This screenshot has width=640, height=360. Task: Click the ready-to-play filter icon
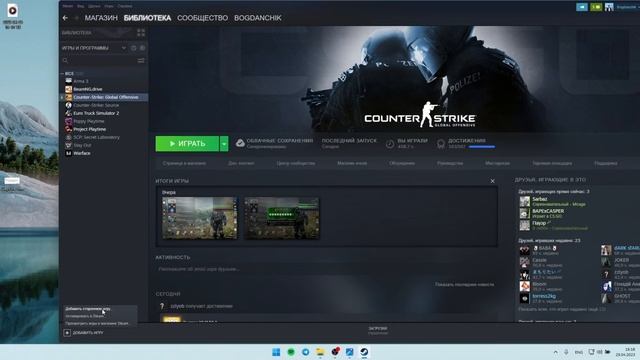click(x=142, y=48)
